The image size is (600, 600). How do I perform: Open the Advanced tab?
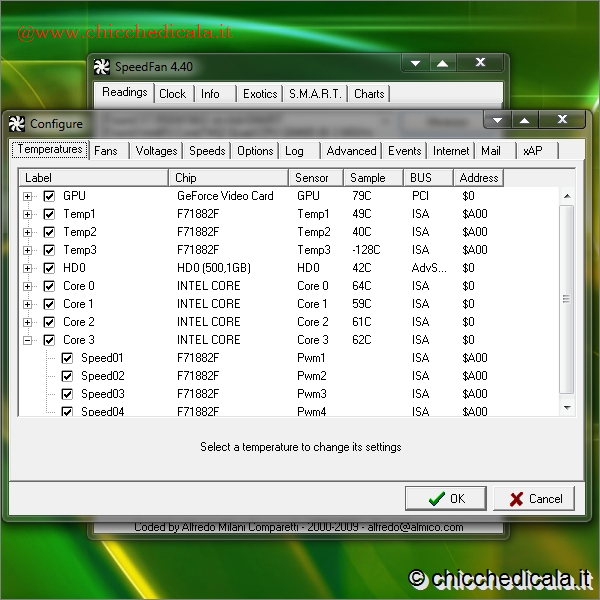click(x=351, y=151)
